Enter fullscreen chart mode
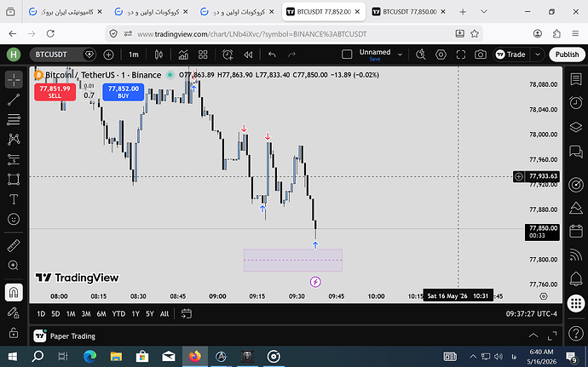Viewport: 588px width, 367px height. 461,54
